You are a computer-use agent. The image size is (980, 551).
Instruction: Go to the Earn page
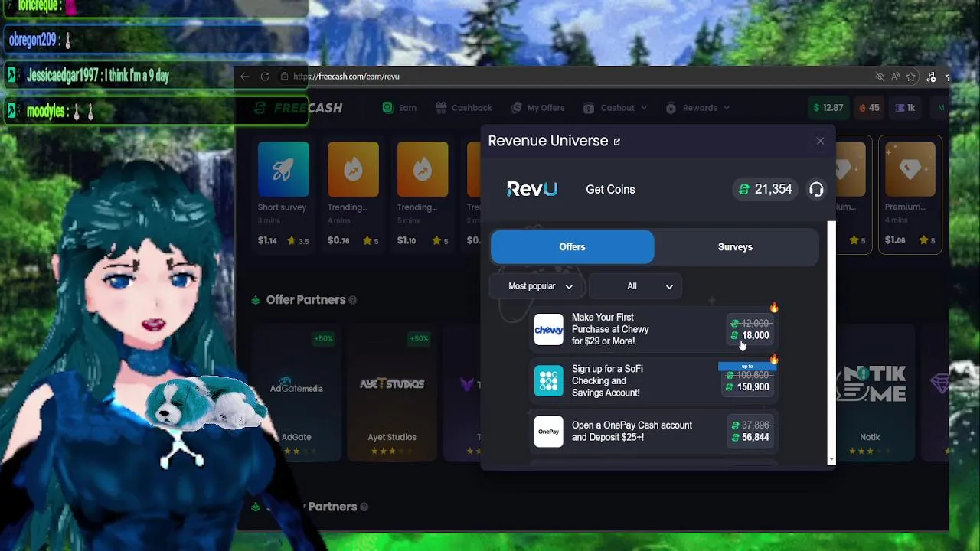pyautogui.click(x=400, y=108)
